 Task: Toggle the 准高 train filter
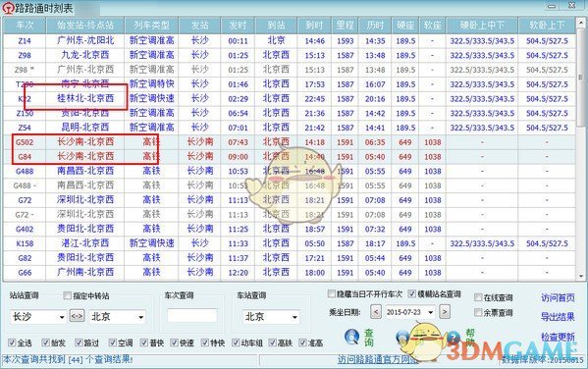click(302, 343)
